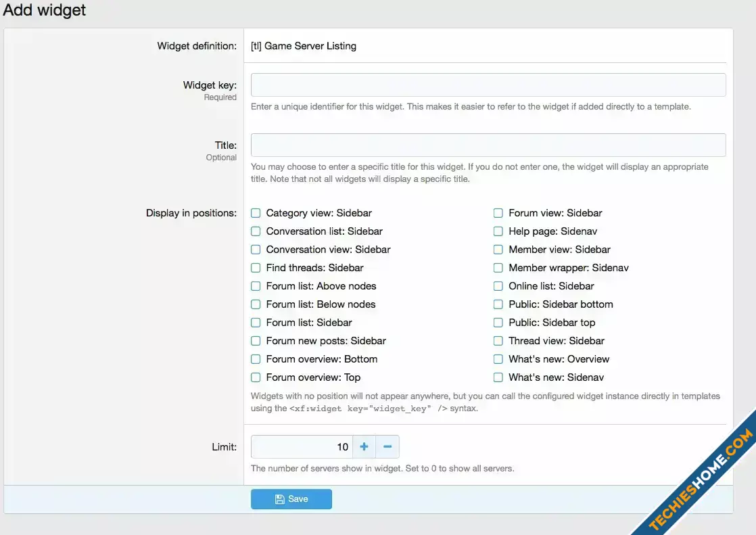The width and height of the screenshot is (756, 535).
Task: Check Conversation list: Sidebar
Action: [x=256, y=231]
